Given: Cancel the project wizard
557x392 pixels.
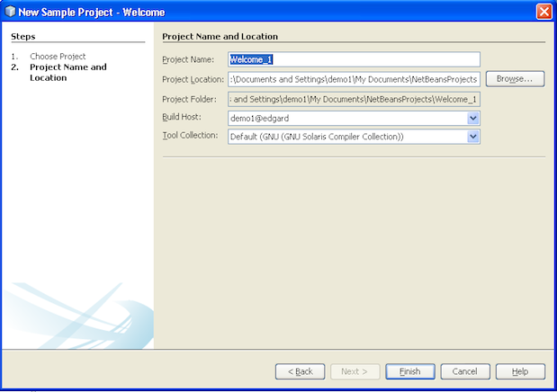Looking at the screenshot, I should (x=464, y=371).
